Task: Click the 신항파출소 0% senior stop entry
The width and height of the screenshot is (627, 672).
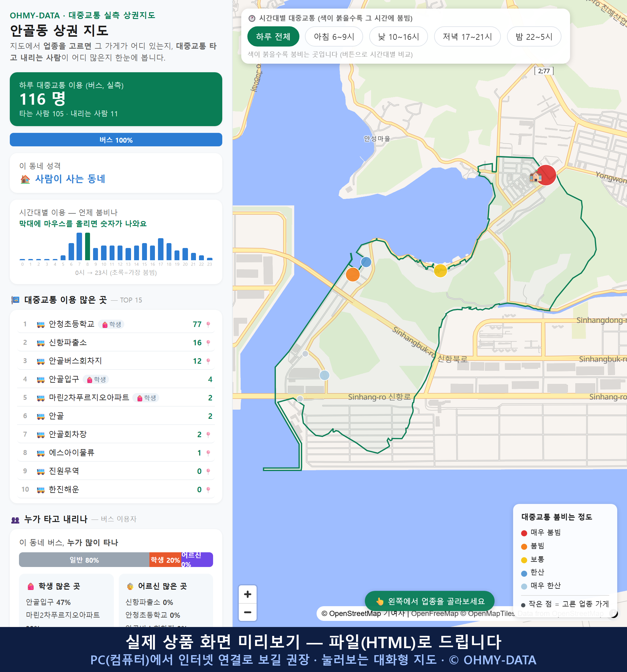Action: (x=149, y=603)
